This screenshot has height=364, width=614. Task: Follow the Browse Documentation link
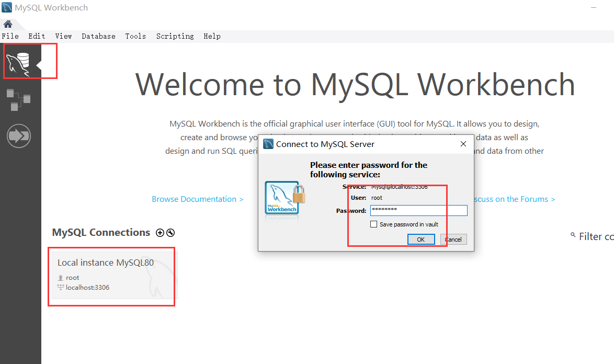click(198, 199)
